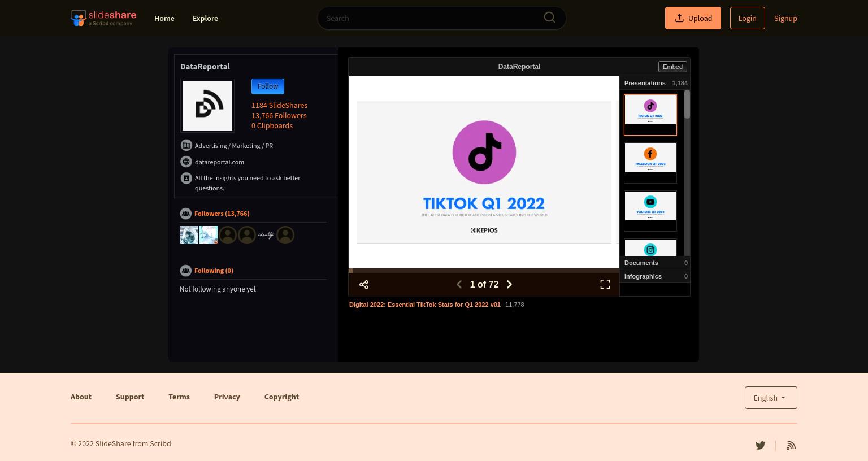Open the first follower avatar

coord(189,235)
